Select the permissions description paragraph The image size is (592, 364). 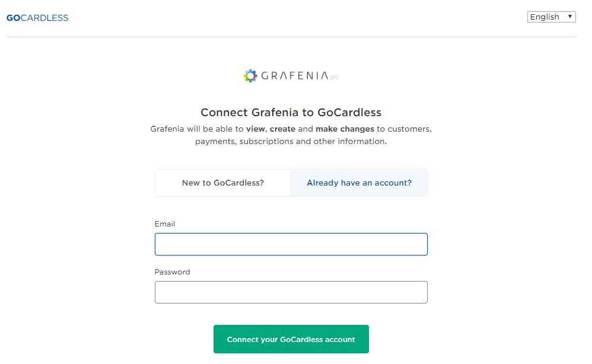[x=291, y=135]
